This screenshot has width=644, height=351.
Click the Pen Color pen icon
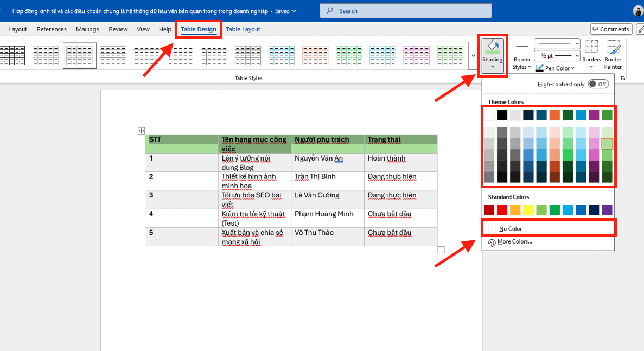click(540, 68)
